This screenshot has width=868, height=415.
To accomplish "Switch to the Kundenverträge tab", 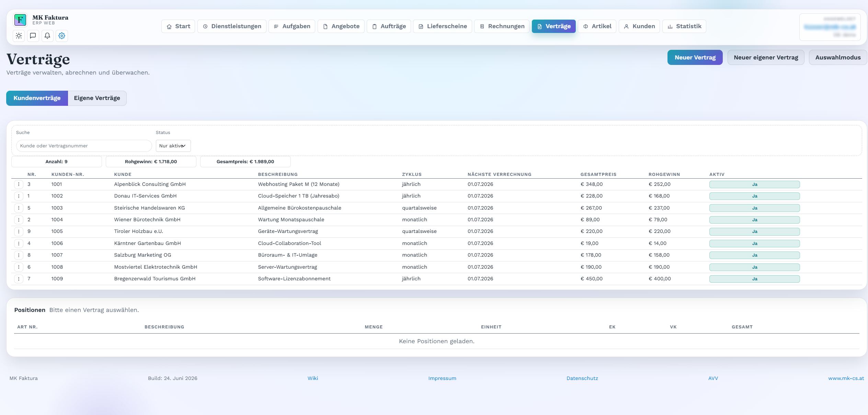I will (37, 98).
